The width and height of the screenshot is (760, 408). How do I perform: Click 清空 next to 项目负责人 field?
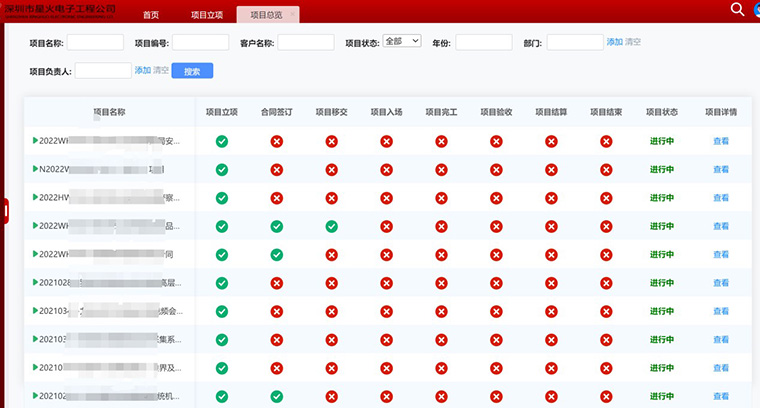(161, 70)
